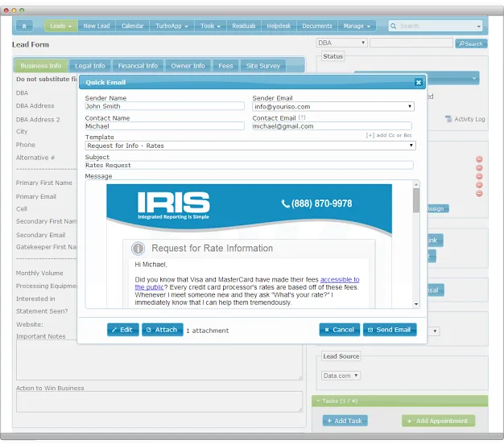The height and width of the screenshot is (444, 504).
Task: Click the Assign button behind the dialog
Action: pyautogui.click(x=437, y=208)
